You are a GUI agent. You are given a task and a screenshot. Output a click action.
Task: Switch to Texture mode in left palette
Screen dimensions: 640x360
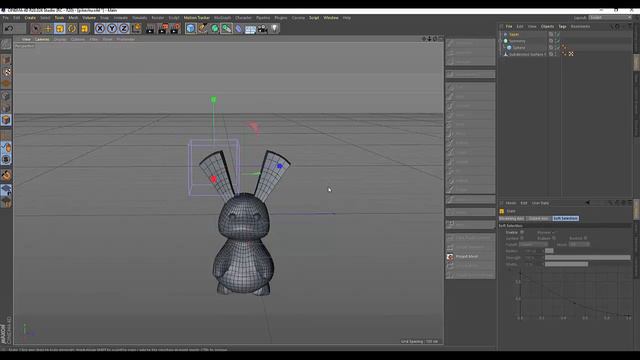click(x=6, y=72)
